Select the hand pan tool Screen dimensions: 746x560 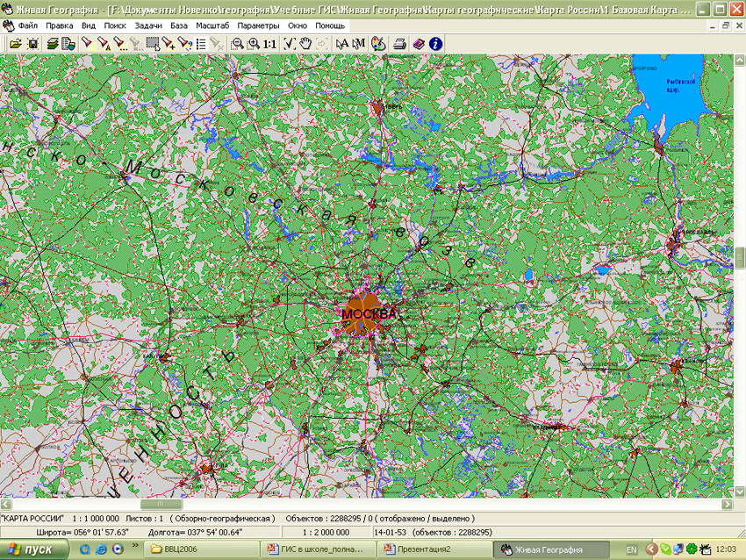click(306, 43)
